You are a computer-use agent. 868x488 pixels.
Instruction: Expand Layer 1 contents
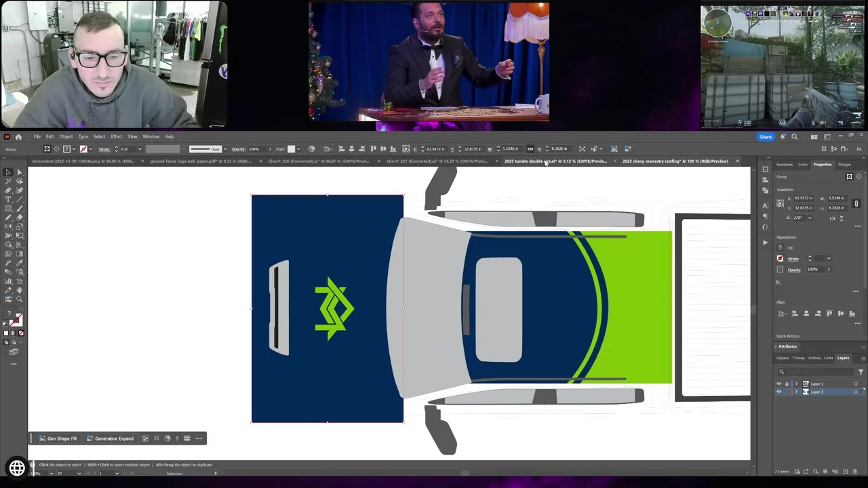(797, 384)
